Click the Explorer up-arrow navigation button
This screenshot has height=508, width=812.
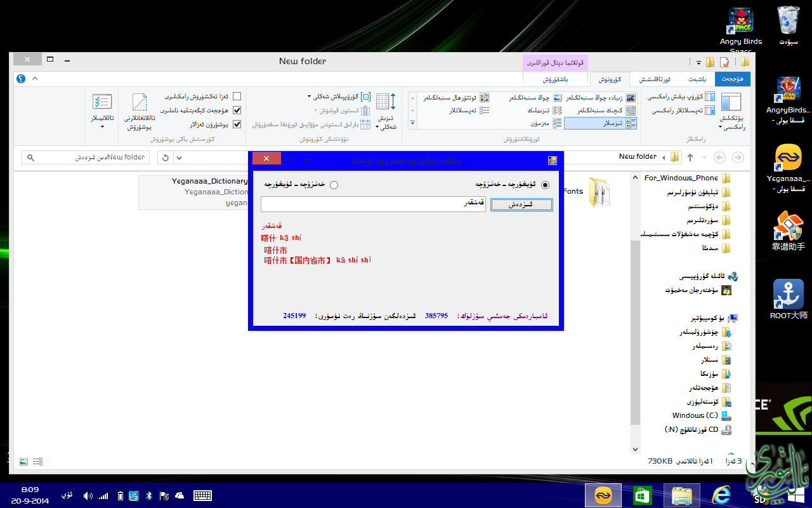[x=690, y=157]
